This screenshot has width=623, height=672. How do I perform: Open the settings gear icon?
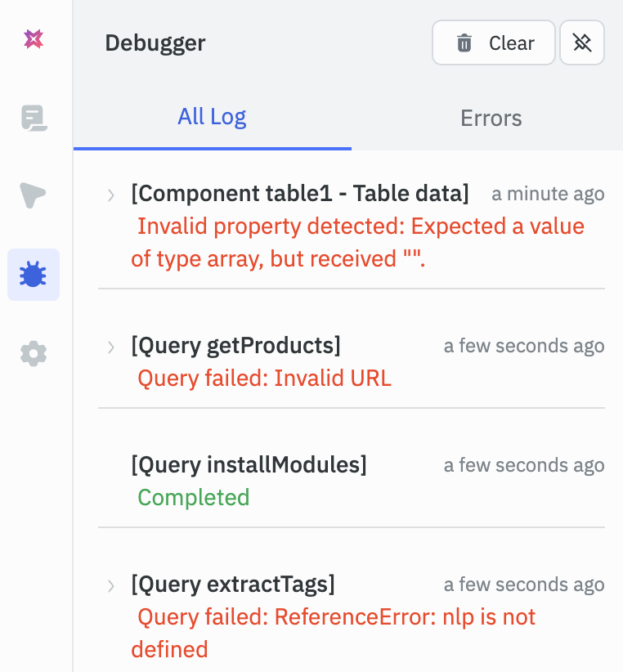34,353
